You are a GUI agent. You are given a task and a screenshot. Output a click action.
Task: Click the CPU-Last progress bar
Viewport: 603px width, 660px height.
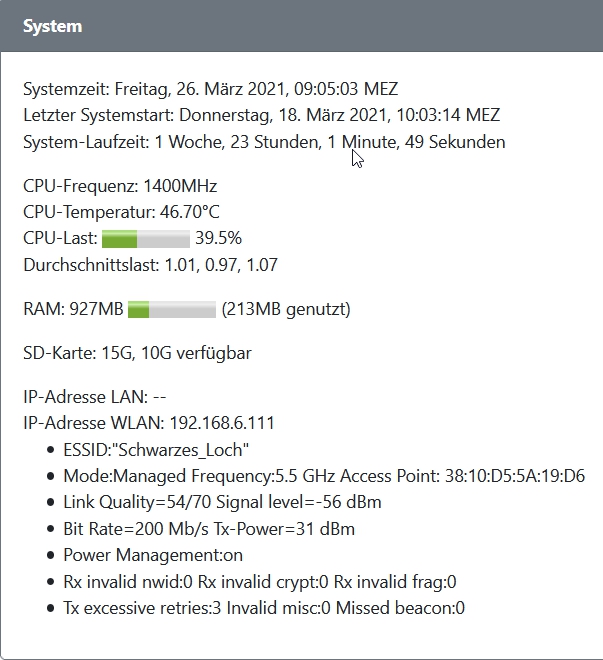[146, 239]
